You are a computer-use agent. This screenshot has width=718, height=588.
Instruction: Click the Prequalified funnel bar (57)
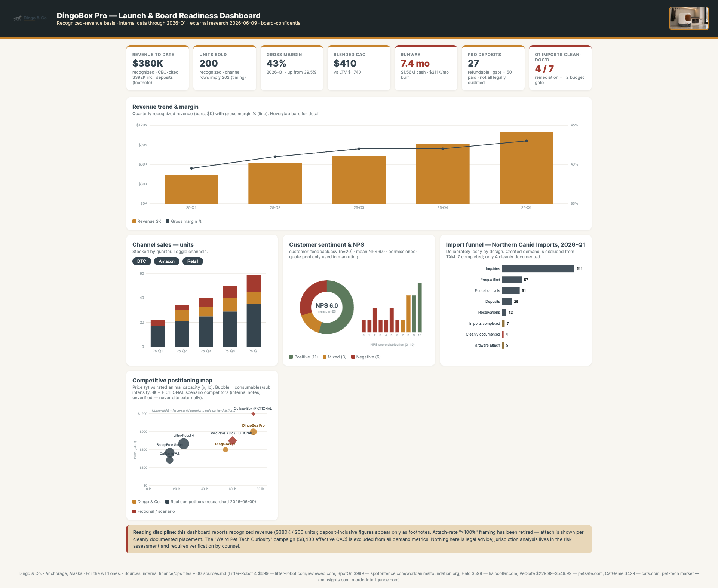512,280
